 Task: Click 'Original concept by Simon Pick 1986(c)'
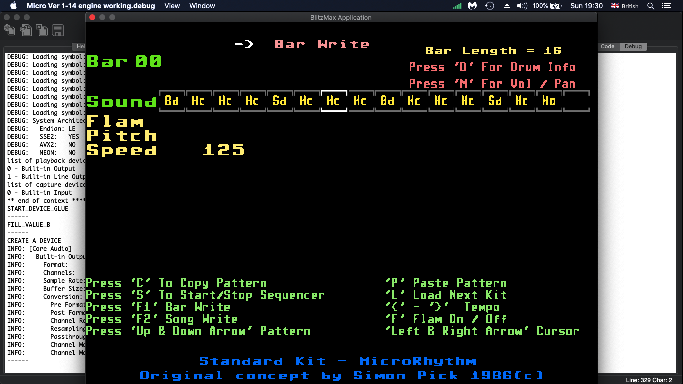342,375
